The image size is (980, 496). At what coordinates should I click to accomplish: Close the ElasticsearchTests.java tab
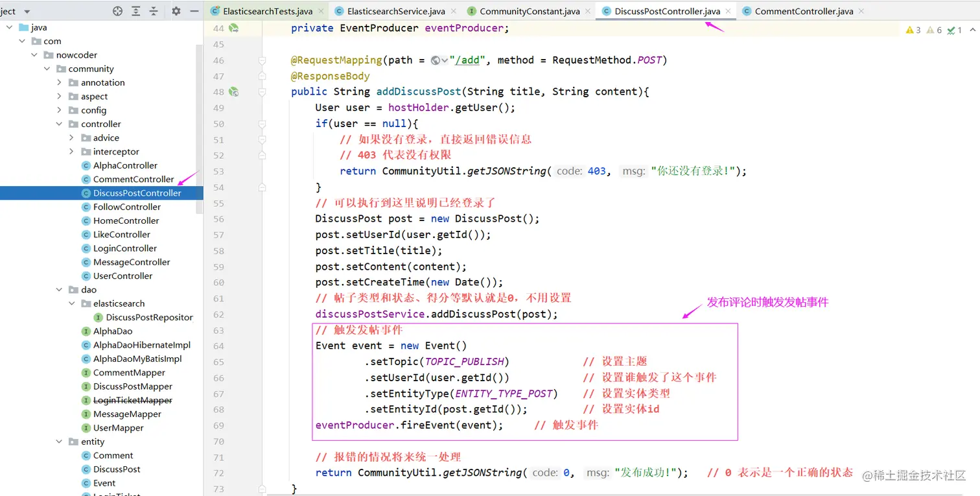tap(320, 11)
